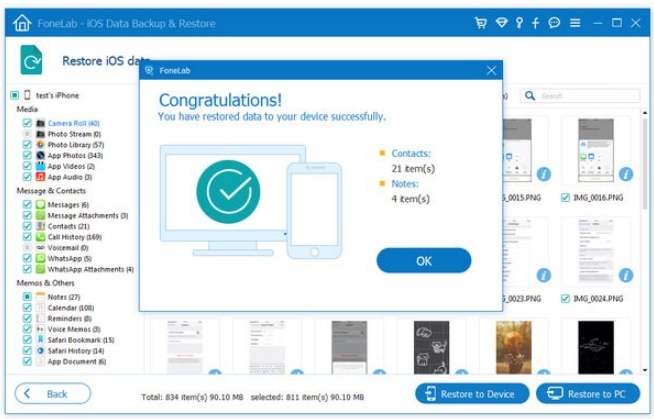Open the feedback chat bubble icon
Image resolution: width=654 pixels, height=419 pixels.
pyautogui.click(x=554, y=23)
